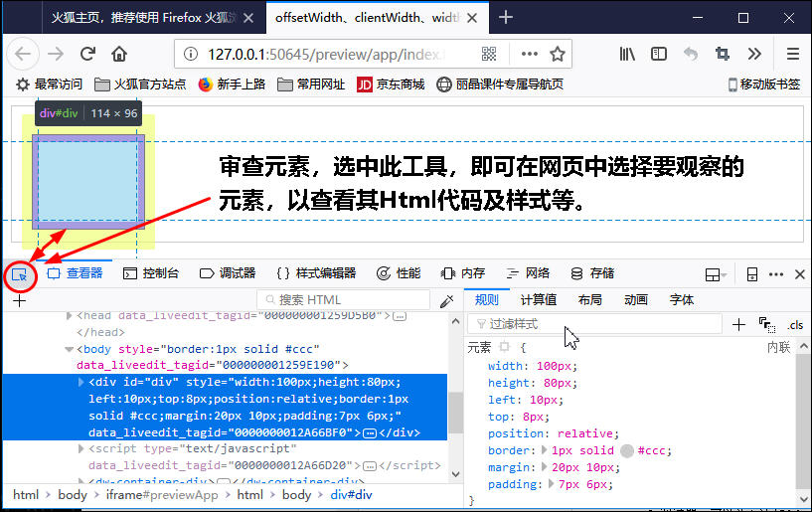Image resolution: width=812 pixels, height=512 pixels.
Task: Open the Inspector 查看器 tab
Action: (x=76, y=273)
